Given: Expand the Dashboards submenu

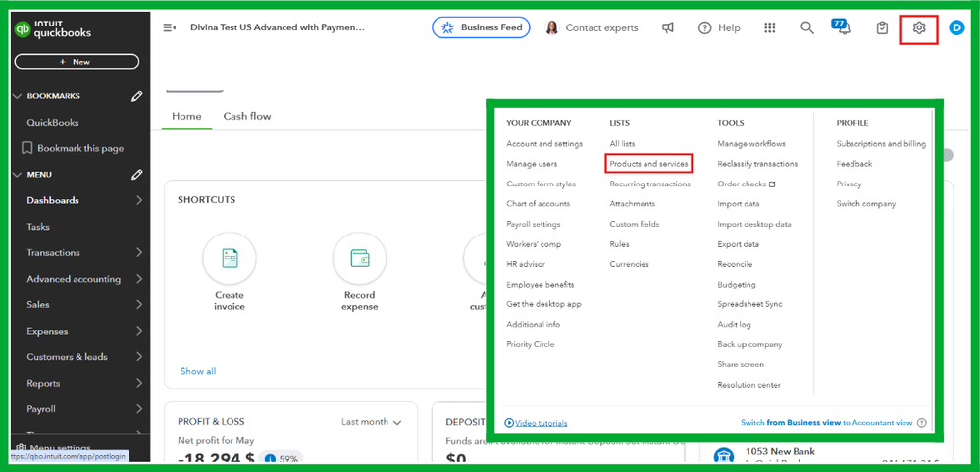Looking at the screenshot, I should click(x=138, y=201).
